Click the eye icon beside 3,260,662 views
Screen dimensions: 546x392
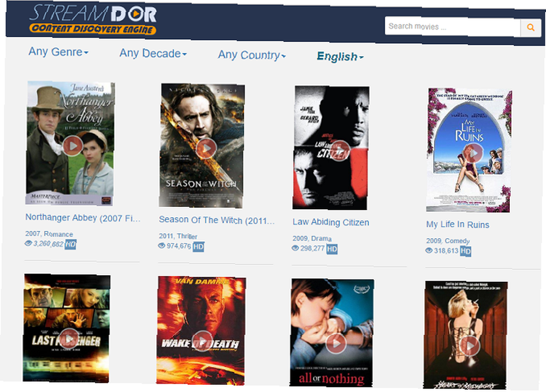pos(28,243)
